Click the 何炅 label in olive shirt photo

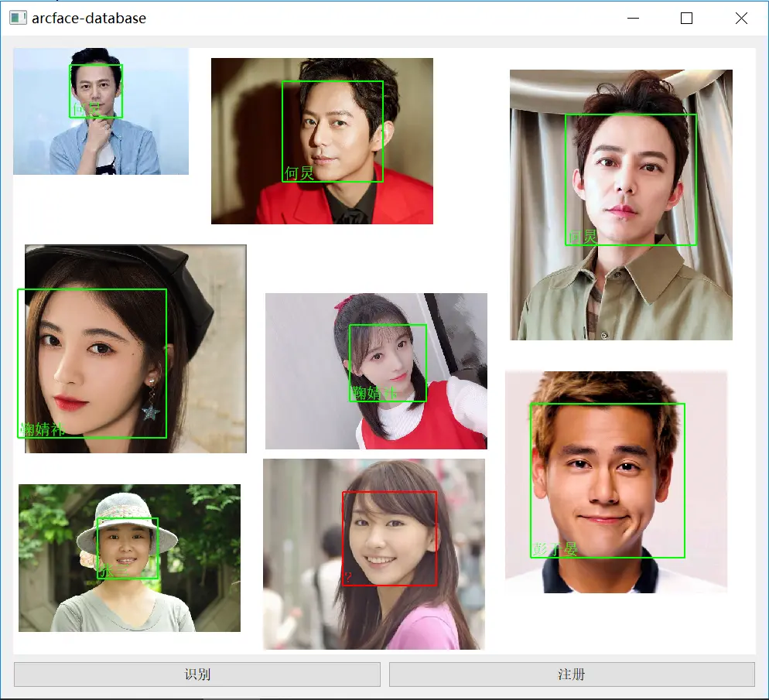[582, 237]
